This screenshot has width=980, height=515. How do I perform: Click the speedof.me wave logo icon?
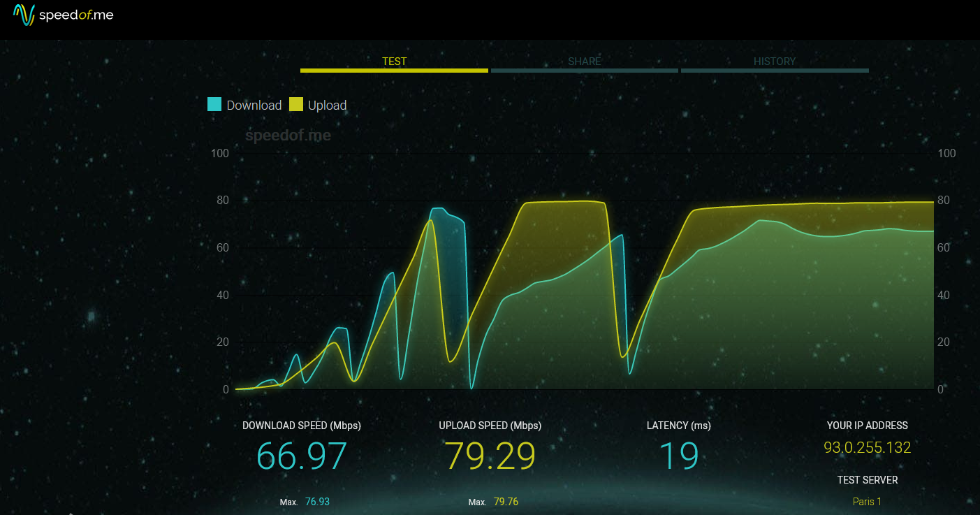click(24, 15)
